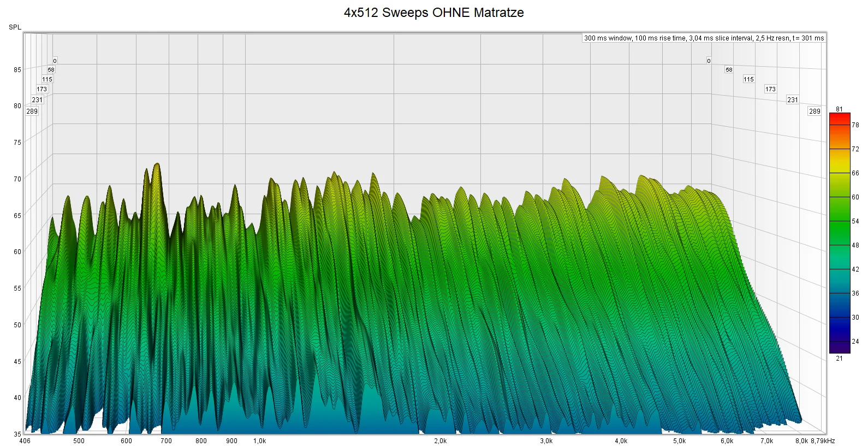Click the waterfall settings text starting "300 ms window"
Screen dimensions: 868x447
tap(704, 38)
